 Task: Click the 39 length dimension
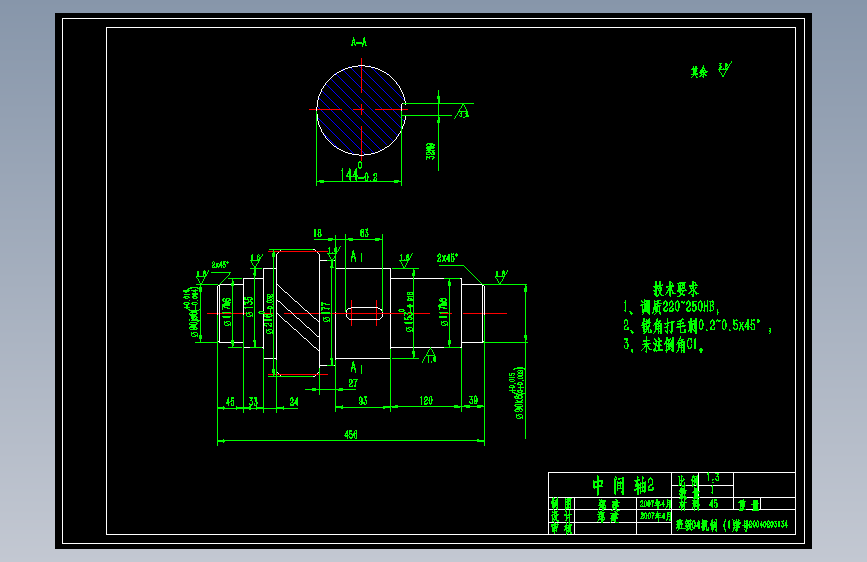pos(473,400)
